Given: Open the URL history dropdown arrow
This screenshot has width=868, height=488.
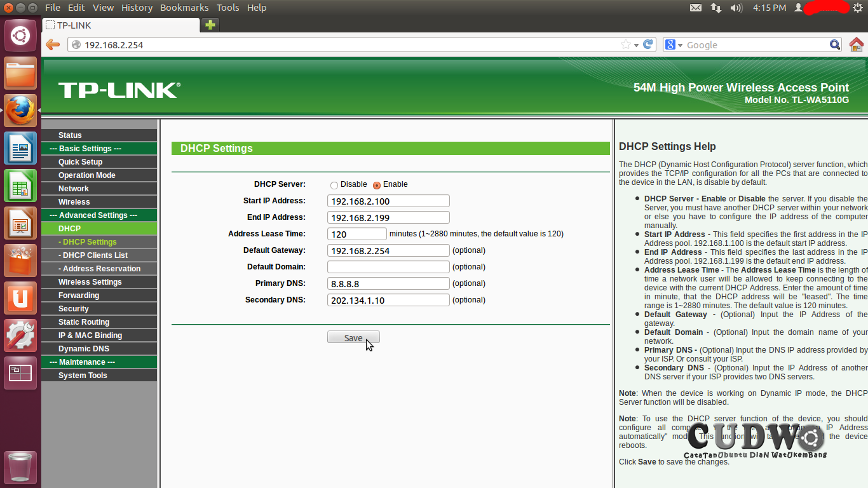Looking at the screenshot, I should [x=636, y=45].
